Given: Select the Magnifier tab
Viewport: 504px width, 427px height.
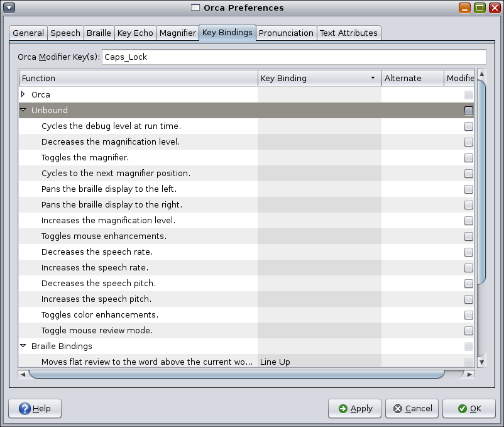Looking at the screenshot, I should [x=178, y=33].
